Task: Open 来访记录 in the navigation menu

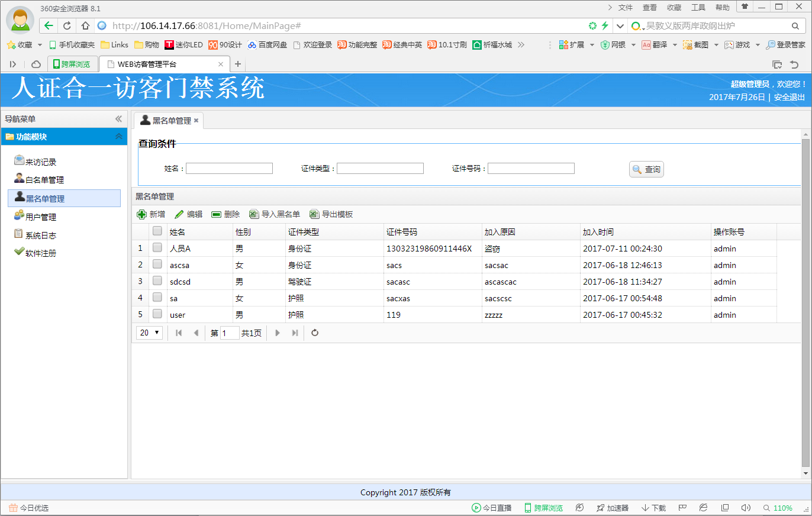Action: pos(40,162)
